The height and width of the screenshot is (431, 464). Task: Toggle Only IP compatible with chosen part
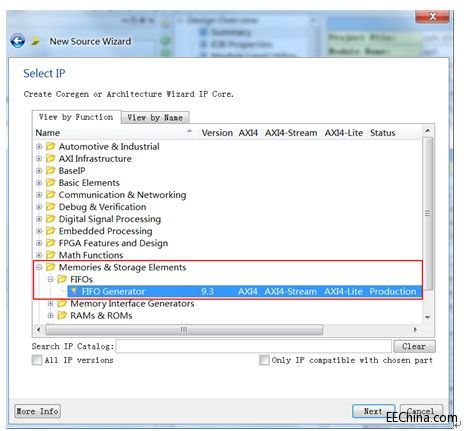264,360
